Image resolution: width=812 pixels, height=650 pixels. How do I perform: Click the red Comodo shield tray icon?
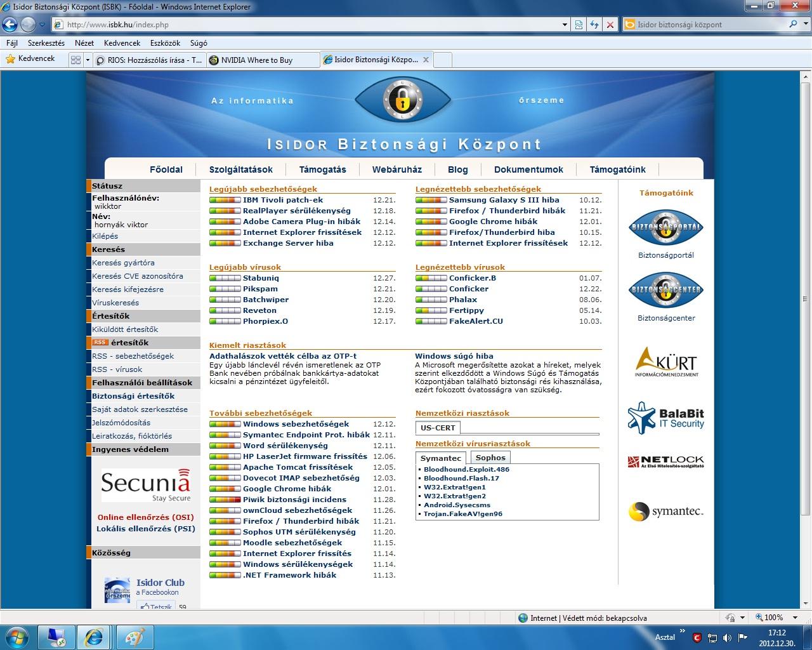tap(697, 637)
